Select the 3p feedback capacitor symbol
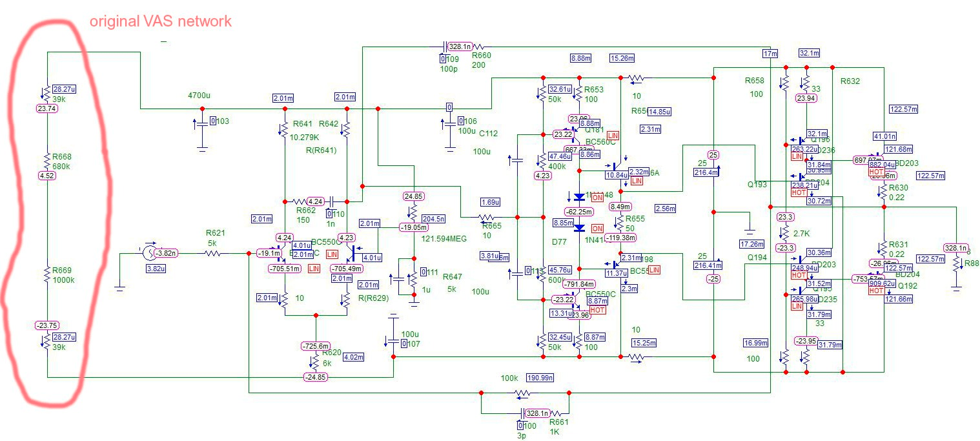Viewport: 980px width, 441px height. [523, 413]
